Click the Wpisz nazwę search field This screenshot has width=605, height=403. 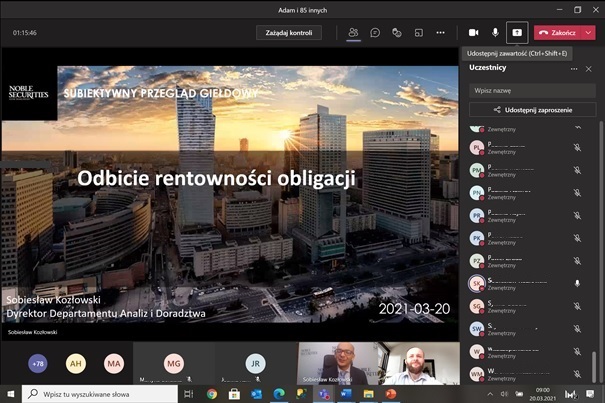[x=532, y=90]
